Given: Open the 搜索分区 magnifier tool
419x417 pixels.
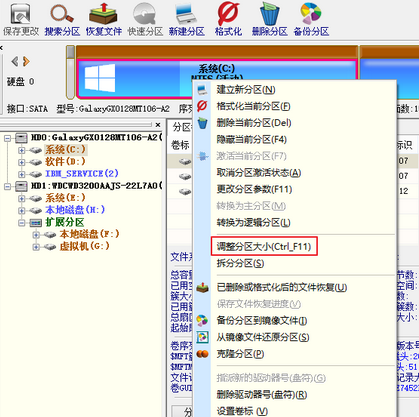Looking at the screenshot, I should (x=62, y=19).
